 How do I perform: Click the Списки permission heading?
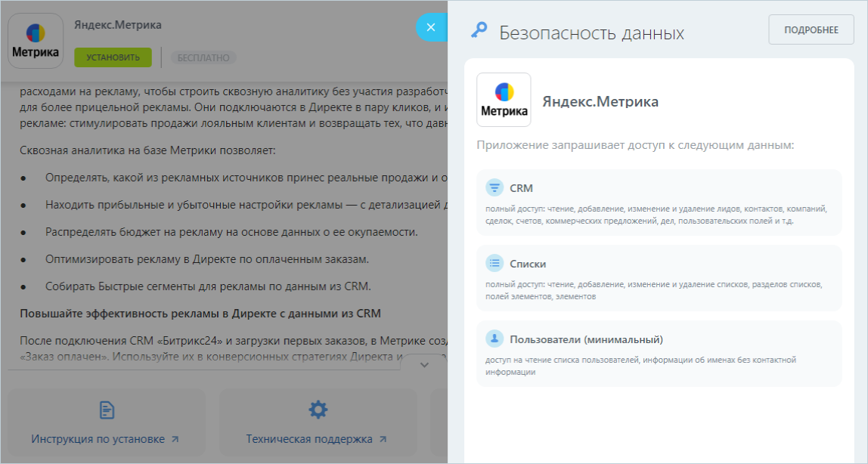point(528,264)
